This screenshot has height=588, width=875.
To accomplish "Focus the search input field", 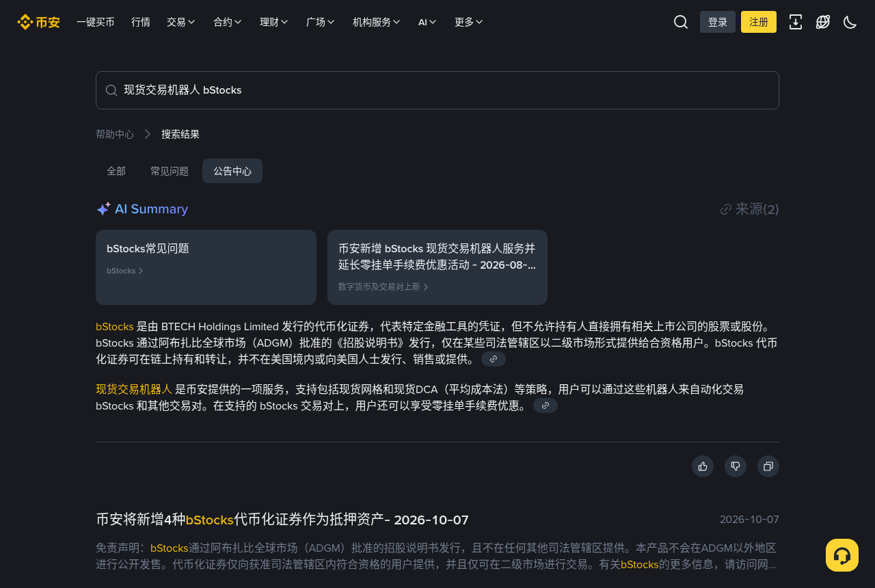I will pos(437,90).
